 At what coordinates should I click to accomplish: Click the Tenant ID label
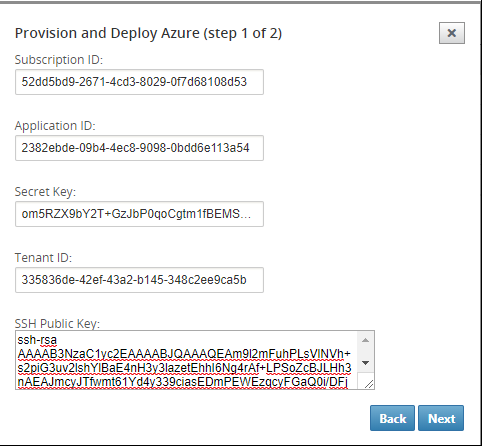tap(43, 258)
